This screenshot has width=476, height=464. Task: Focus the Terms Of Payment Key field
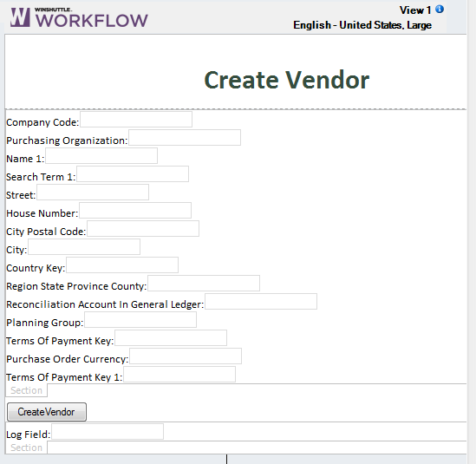[171, 338]
